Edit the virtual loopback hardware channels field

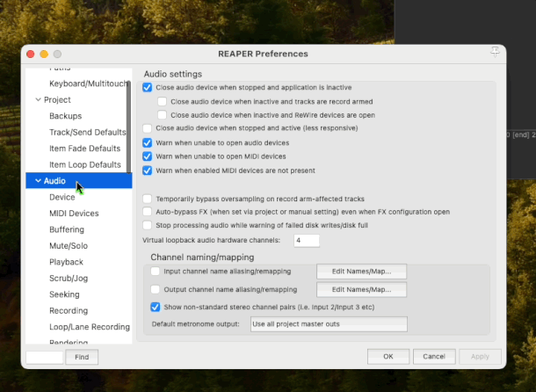click(307, 241)
